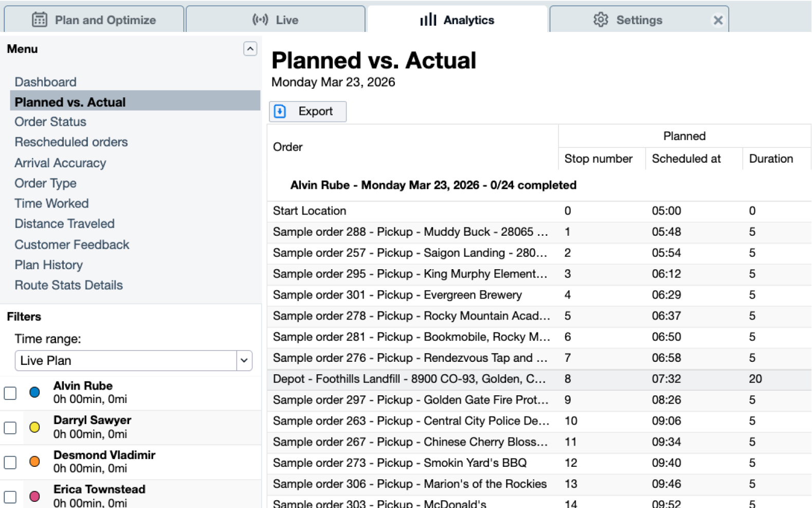The height and width of the screenshot is (508, 812).
Task: Click the Settings gear icon
Action: (x=600, y=20)
